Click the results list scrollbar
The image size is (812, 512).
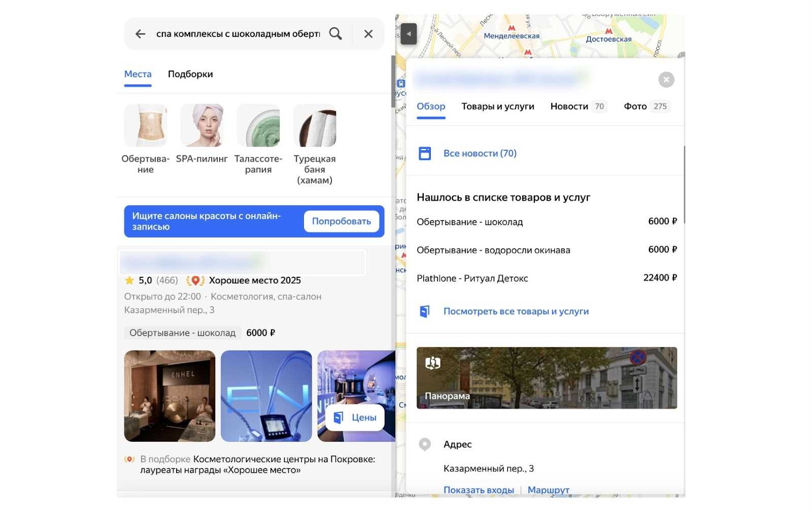[x=393, y=81]
